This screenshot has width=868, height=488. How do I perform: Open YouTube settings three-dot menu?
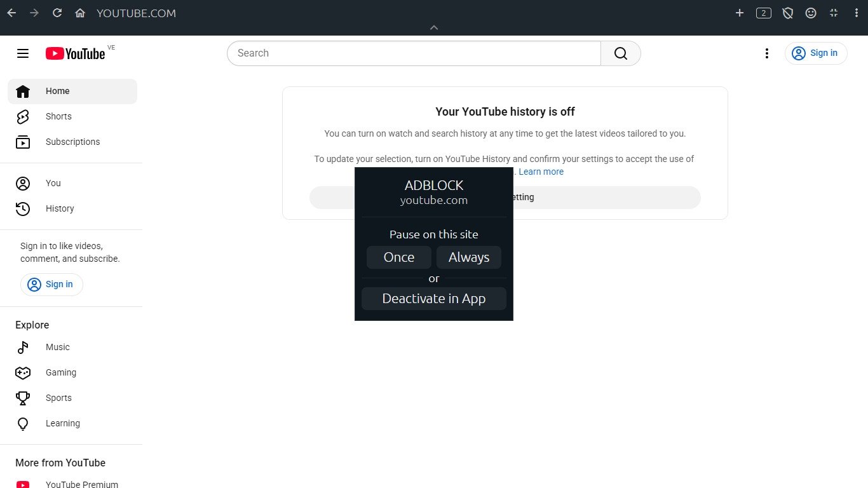point(767,53)
